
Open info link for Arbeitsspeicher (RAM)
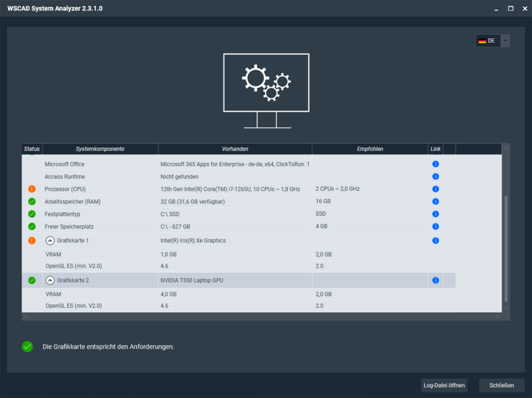(x=435, y=202)
